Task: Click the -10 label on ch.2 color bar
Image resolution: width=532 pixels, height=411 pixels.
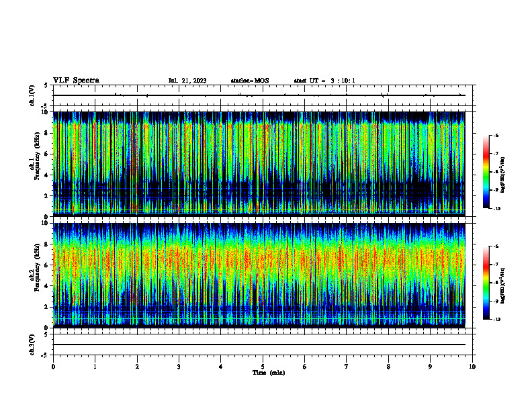Action: pyautogui.click(x=496, y=319)
